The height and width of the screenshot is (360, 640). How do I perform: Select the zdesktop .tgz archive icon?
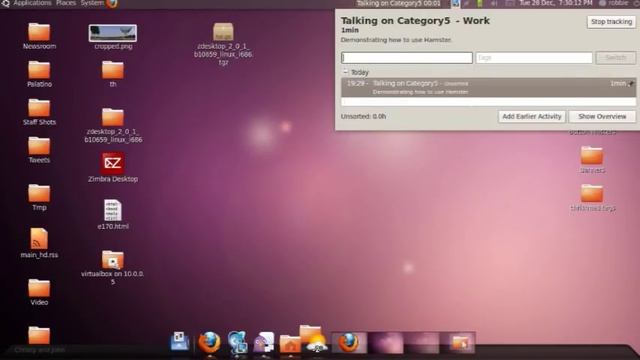pos(223,32)
